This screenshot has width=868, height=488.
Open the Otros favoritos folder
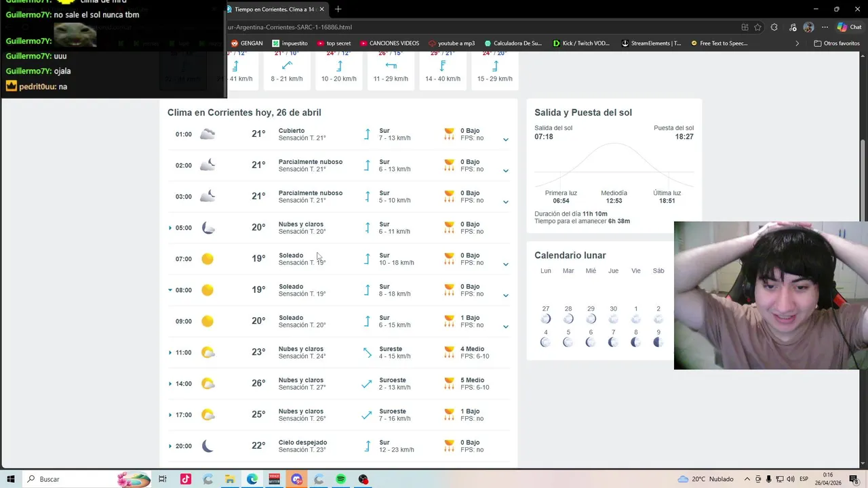tap(837, 43)
